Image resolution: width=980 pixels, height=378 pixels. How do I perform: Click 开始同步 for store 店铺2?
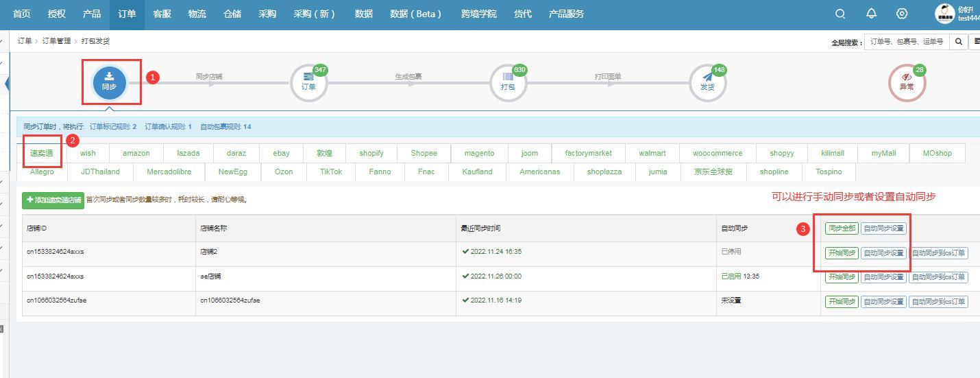[x=842, y=252]
